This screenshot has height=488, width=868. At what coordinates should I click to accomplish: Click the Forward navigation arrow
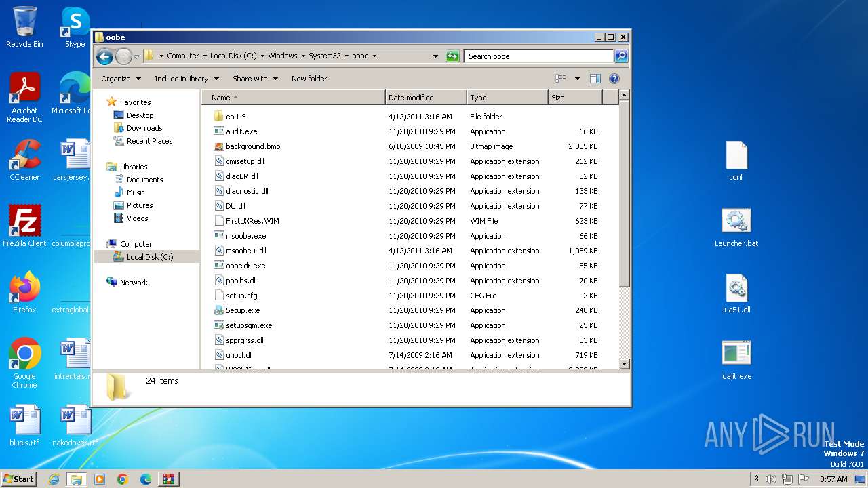[x=123, y=56]
